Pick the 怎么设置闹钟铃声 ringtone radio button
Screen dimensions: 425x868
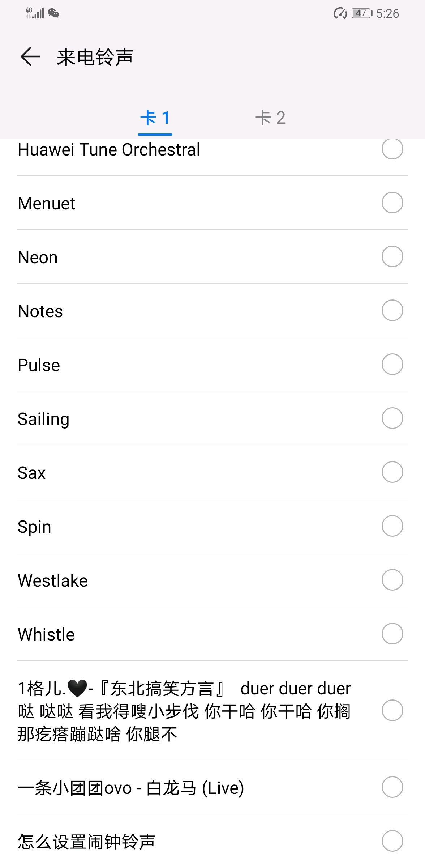[x=392, y=841]
